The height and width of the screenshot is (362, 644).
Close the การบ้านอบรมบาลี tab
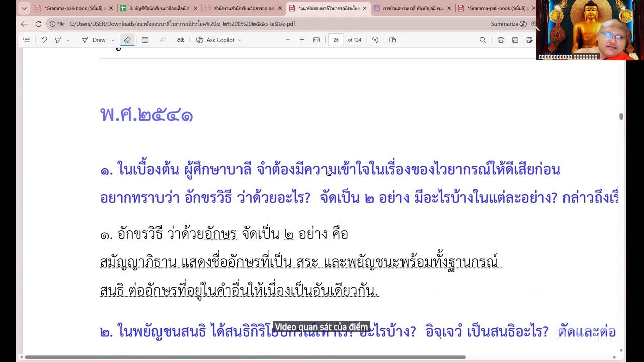(449, 8)
